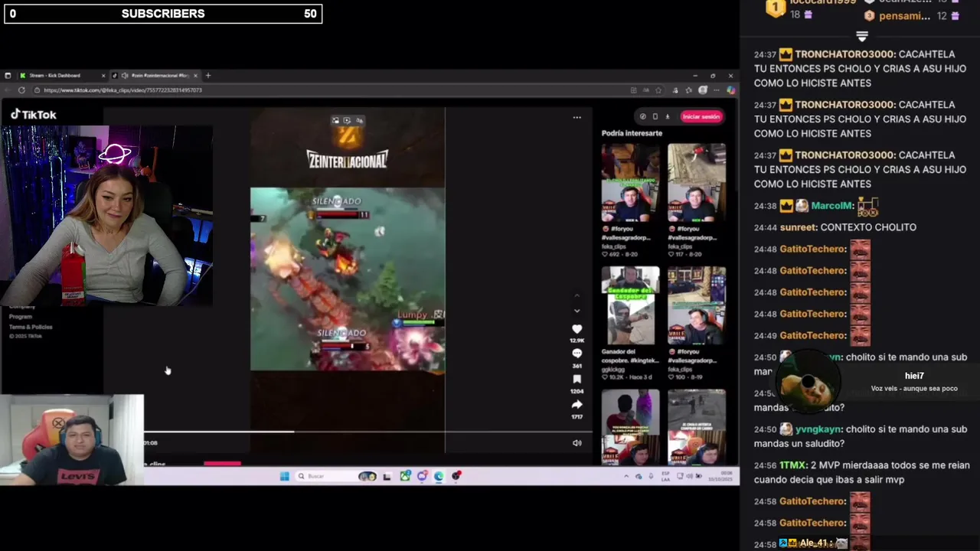Click the first video overlay toolbar icon
Image resolution: width=980 pixels, height=551 pixels.
click(x=335, y=120)
